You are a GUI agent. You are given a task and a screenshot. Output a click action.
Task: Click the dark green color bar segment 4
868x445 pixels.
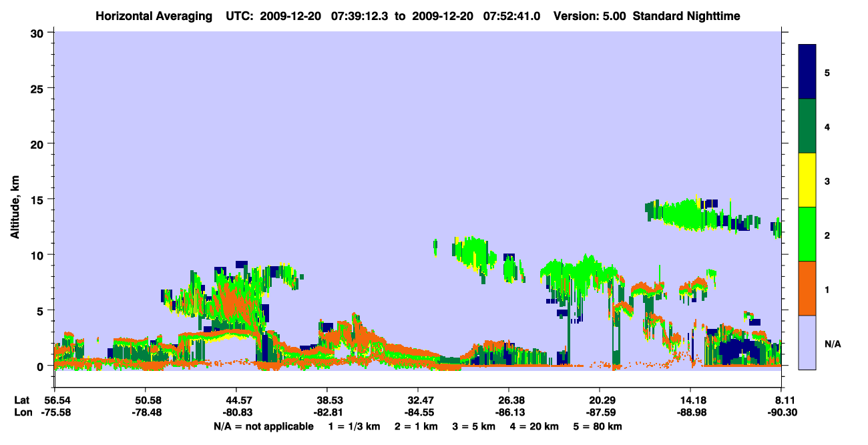click(807, 126)
